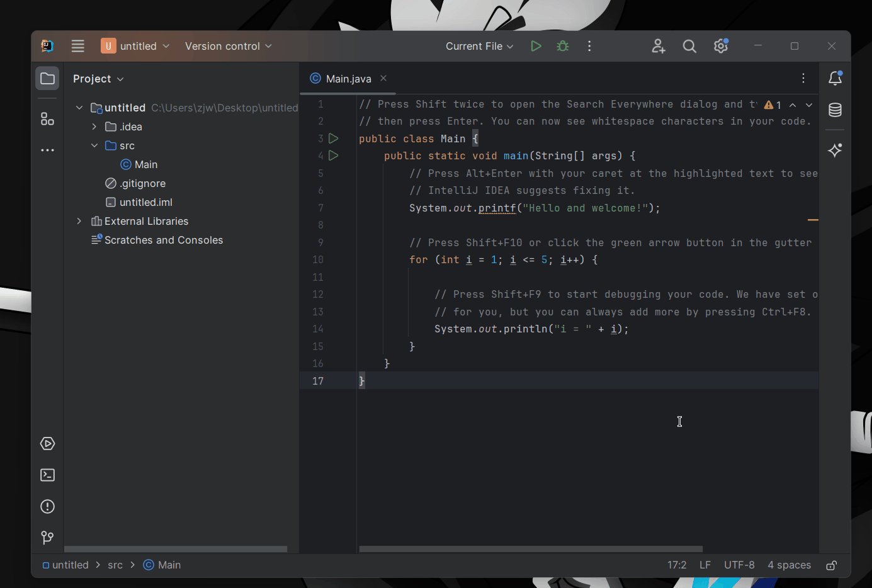
Task: Expand the .idea folder
Action: [94, 127]
